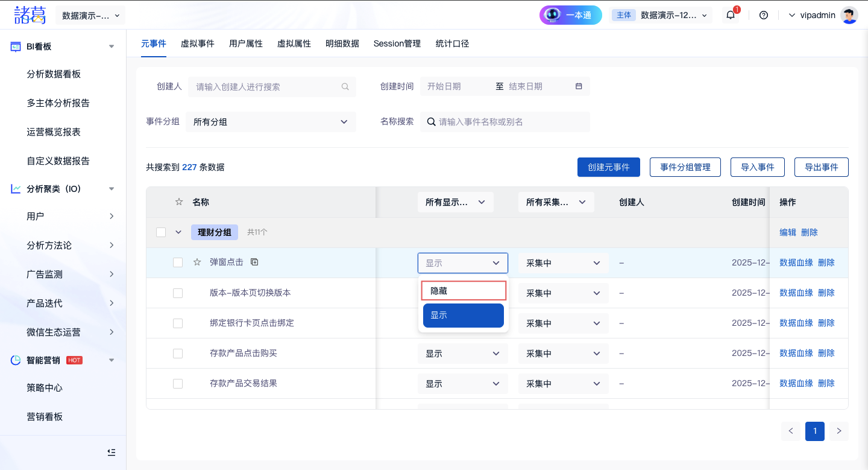This screenshot has height=470, width=868.
Task: Switch to the 虚拟事件 tab
Action: pyautogui.click(x=197, y=43)
